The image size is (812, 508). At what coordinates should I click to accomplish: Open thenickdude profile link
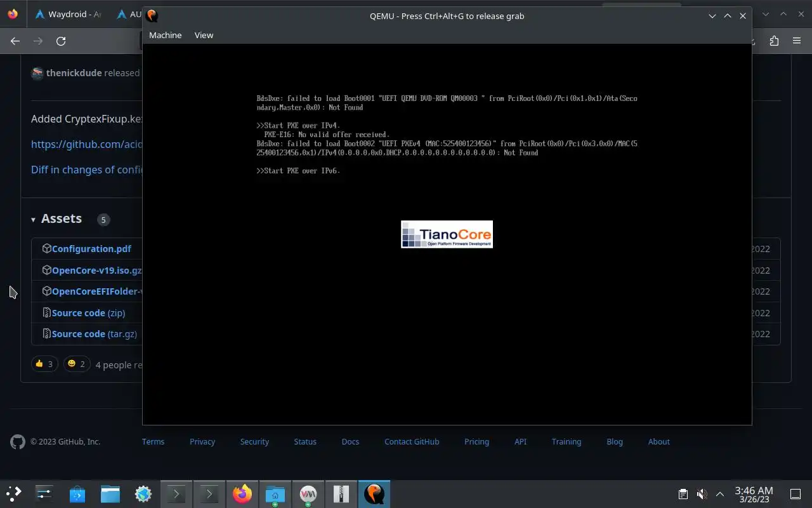74,72
